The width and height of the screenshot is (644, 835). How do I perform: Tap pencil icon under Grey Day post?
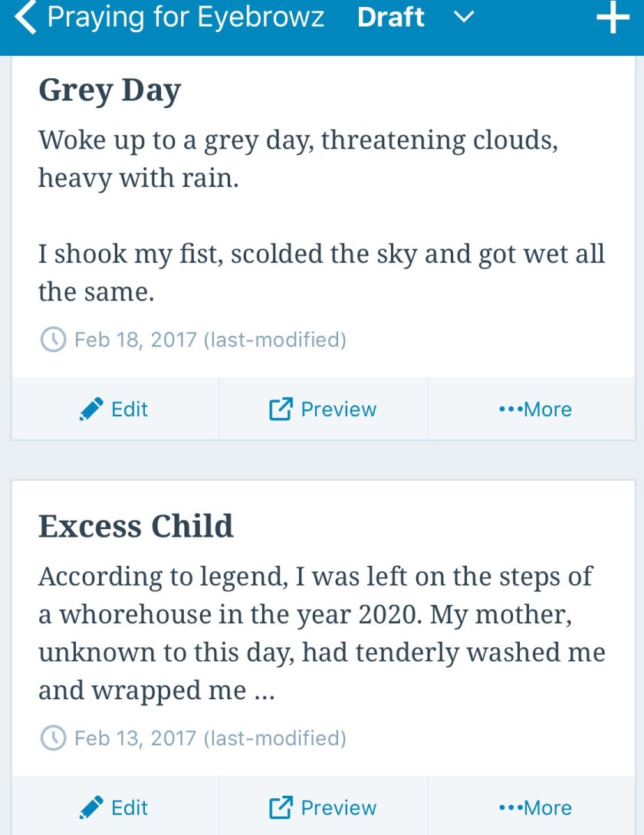click(91, 409)
